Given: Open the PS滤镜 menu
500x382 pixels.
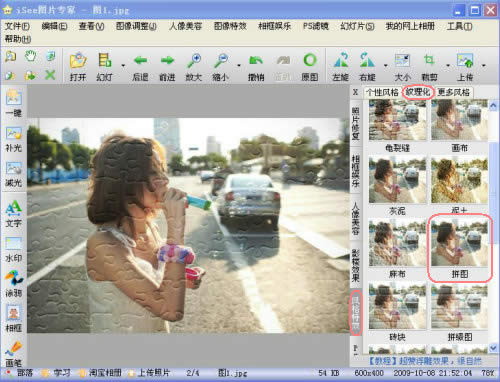Looking at the screenshot, I should (x=315, y=26).
